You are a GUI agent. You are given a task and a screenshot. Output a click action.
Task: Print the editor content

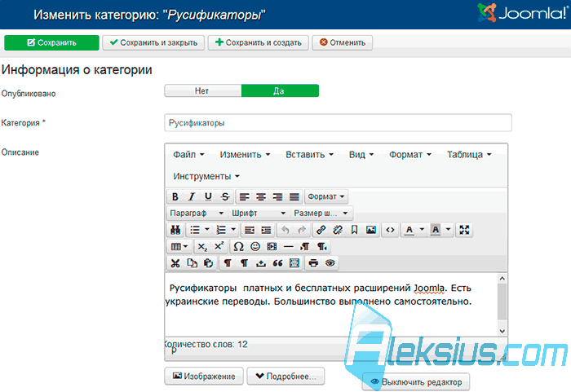click(x=313, y=263)
